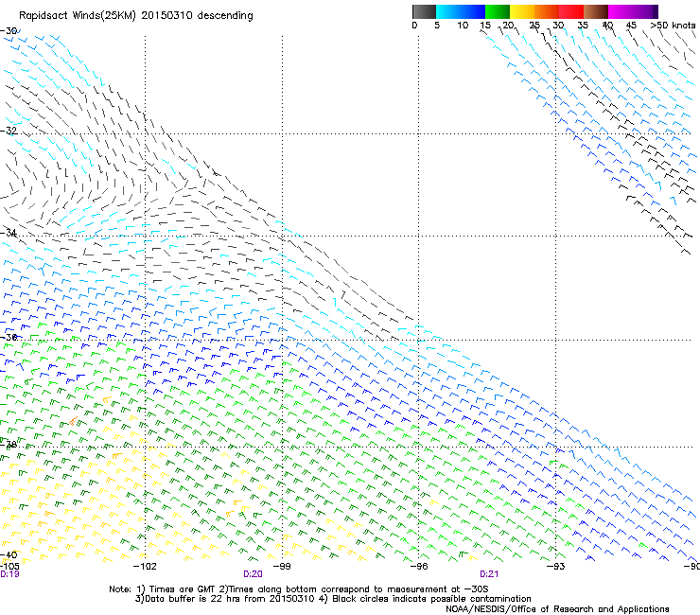Click the orange 25–30 knots legend swatch
Viewport: 700px width, 615px height.
coord(547,11)
